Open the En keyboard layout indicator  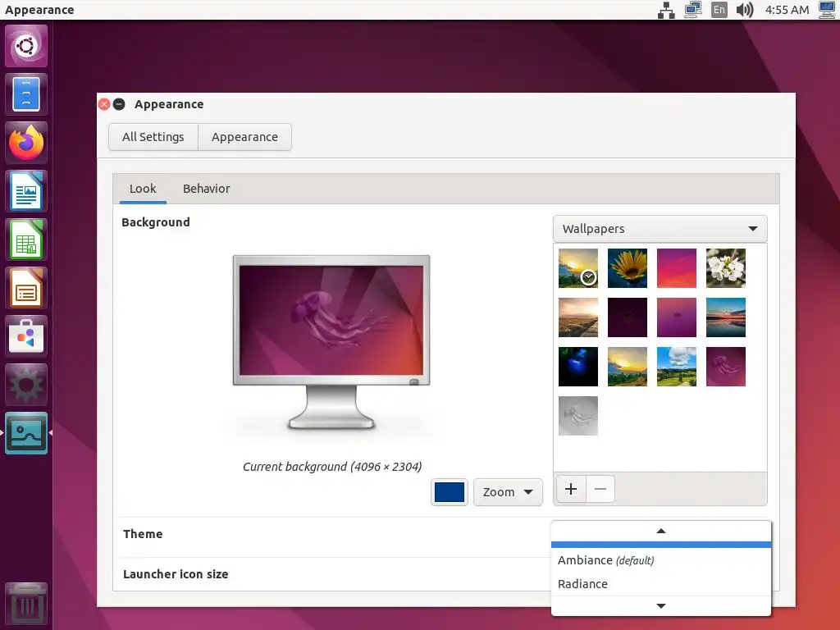coord(719,10)
